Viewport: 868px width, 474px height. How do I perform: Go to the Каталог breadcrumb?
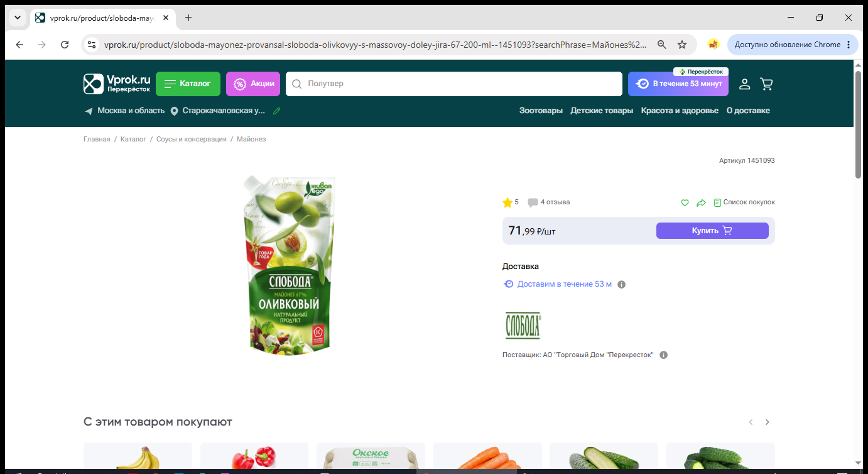(133, 139)
